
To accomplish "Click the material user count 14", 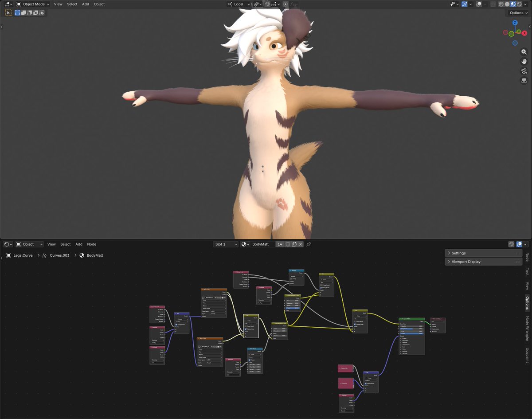I will (x=280, y=244).
